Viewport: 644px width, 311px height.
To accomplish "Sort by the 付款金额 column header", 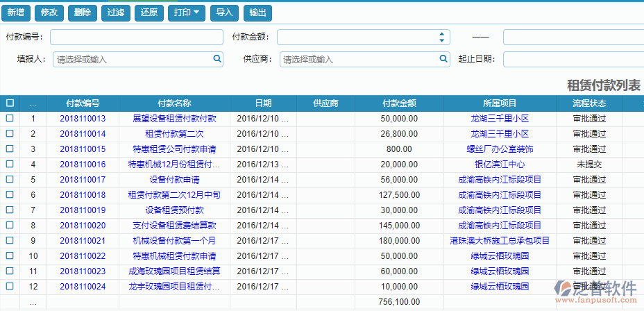I will click(399, 103).
